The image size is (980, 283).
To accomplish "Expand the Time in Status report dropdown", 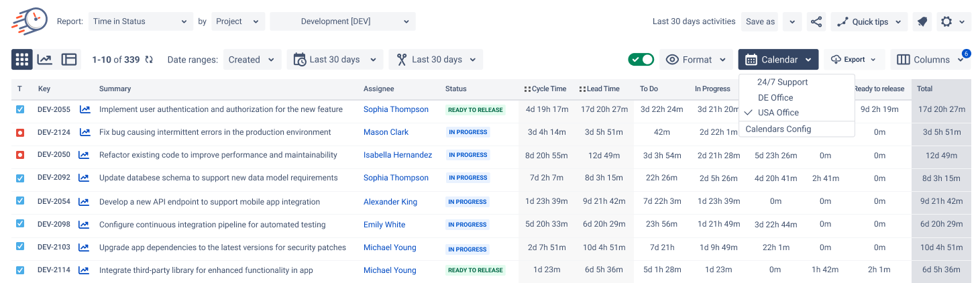I will (141, 21).
